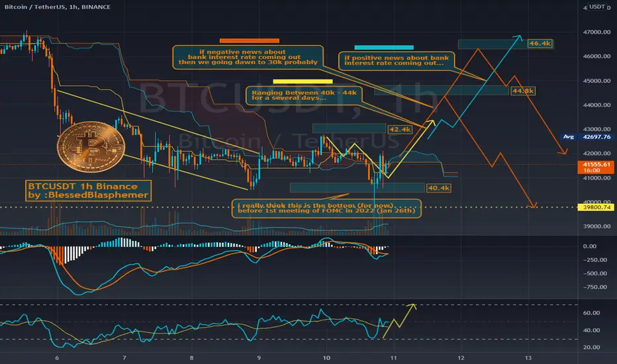Click 47000.00 on the price axis
This screenshot has width=617, height=364.
point(596,32)
